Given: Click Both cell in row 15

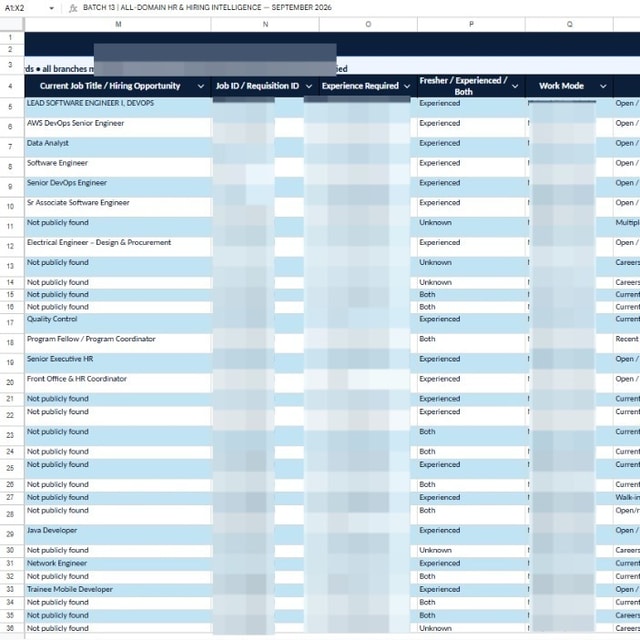Looking at the screenshot, I should (x=471, y=295).
